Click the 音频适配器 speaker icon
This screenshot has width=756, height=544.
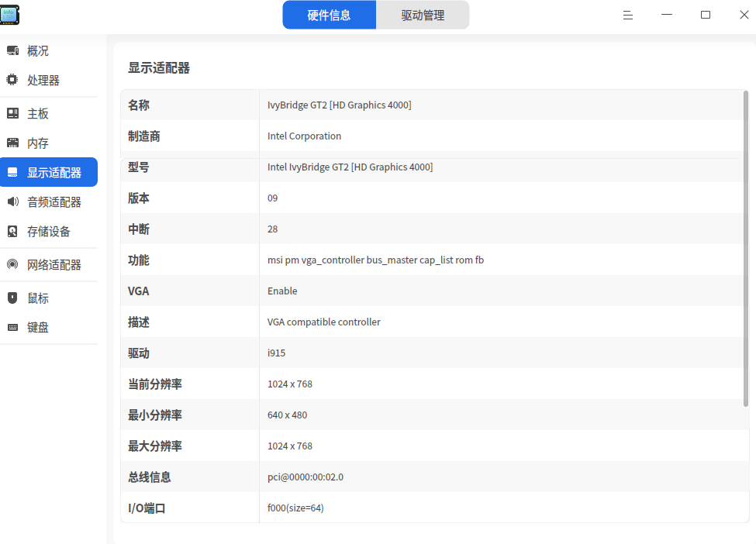pyautogui.click(x=12, y=201)
